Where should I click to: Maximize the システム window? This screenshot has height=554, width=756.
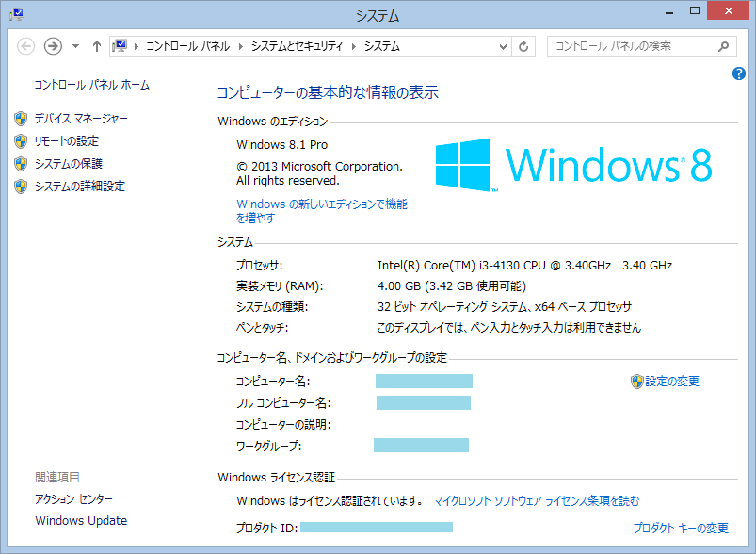(695, 11)
